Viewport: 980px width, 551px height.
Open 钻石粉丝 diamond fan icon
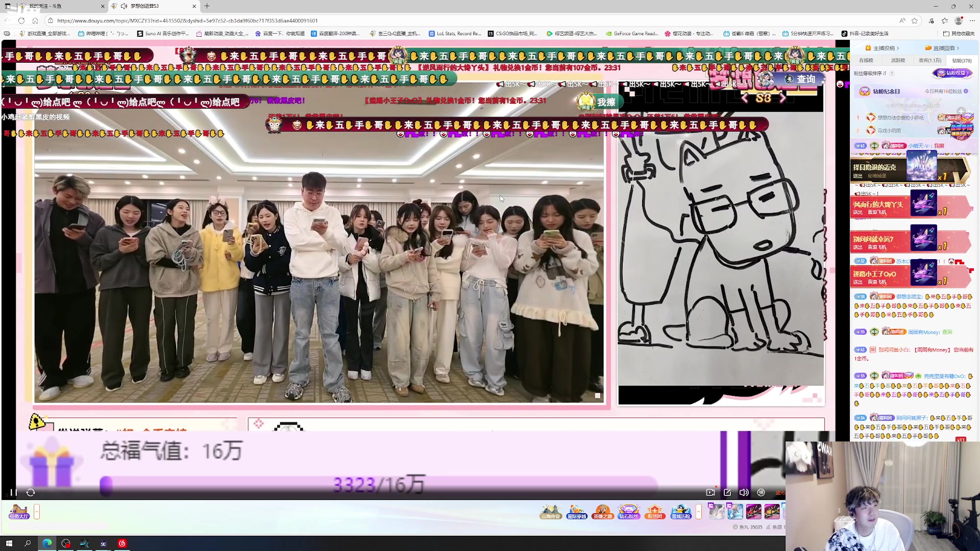click(x=628, y=511)
